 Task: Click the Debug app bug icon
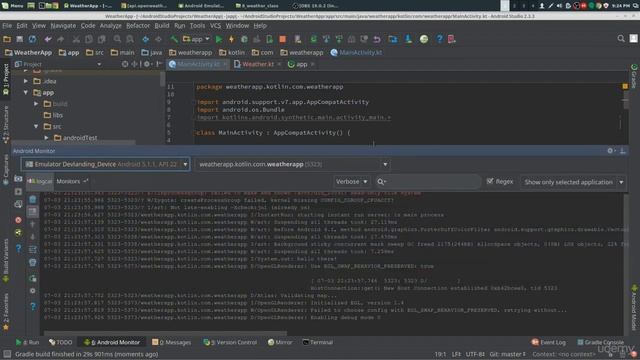click(x=244, y=39)
